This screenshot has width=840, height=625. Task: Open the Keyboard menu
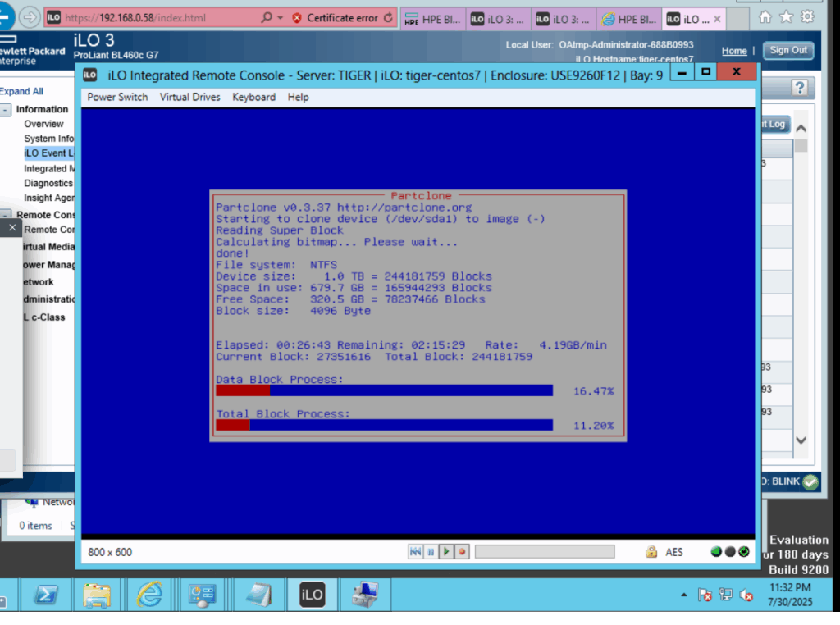(x=253, y=97)
